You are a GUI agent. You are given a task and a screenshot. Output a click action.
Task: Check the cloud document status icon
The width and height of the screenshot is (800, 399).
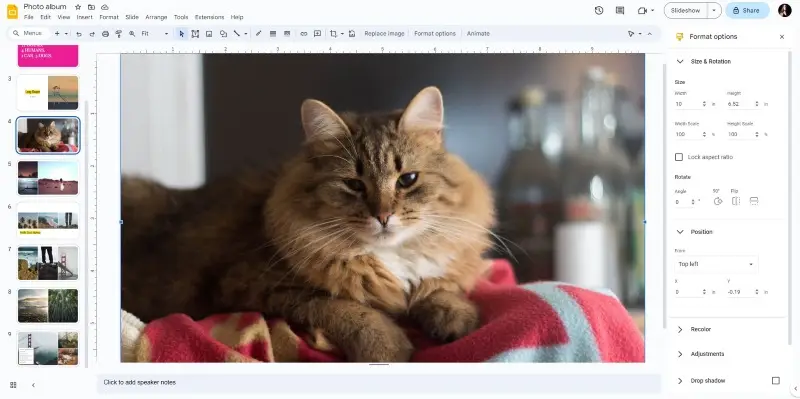pyautogui.click(x=105, y=7)
